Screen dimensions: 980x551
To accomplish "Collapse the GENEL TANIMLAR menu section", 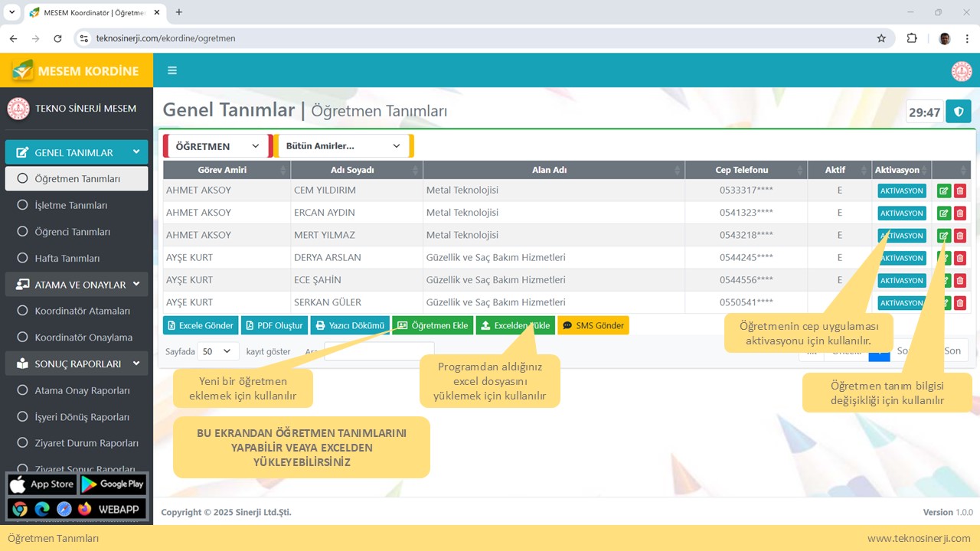I will pos(77,152).
